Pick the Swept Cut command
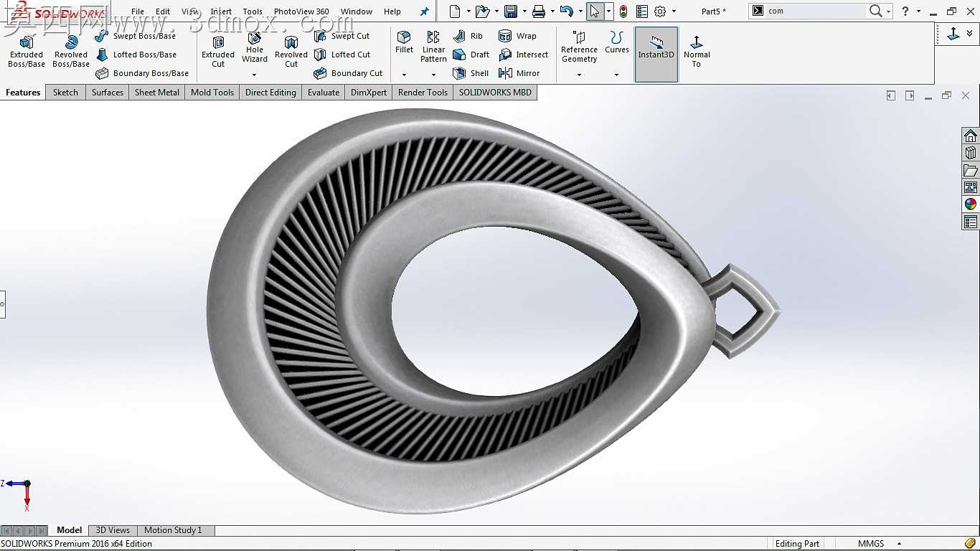The width and height of the screenshot is (980, 551). (342, 36)
